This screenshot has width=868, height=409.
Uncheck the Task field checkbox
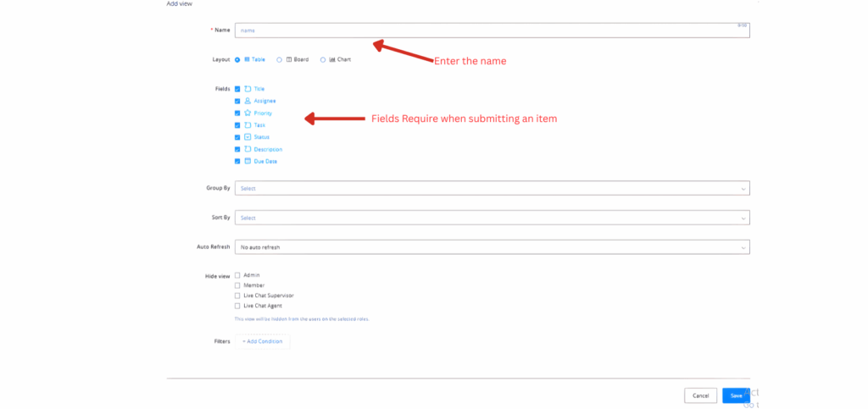point(237,124)
